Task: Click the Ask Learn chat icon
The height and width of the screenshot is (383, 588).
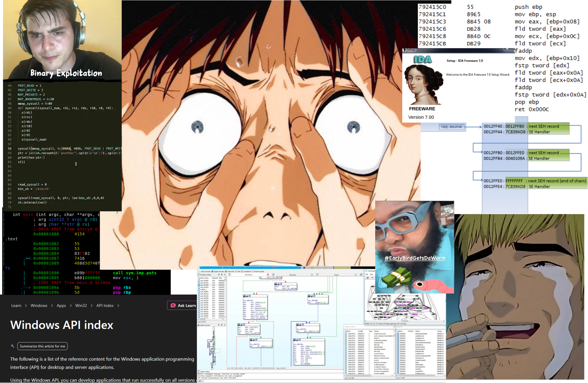Action: [173, 306]
